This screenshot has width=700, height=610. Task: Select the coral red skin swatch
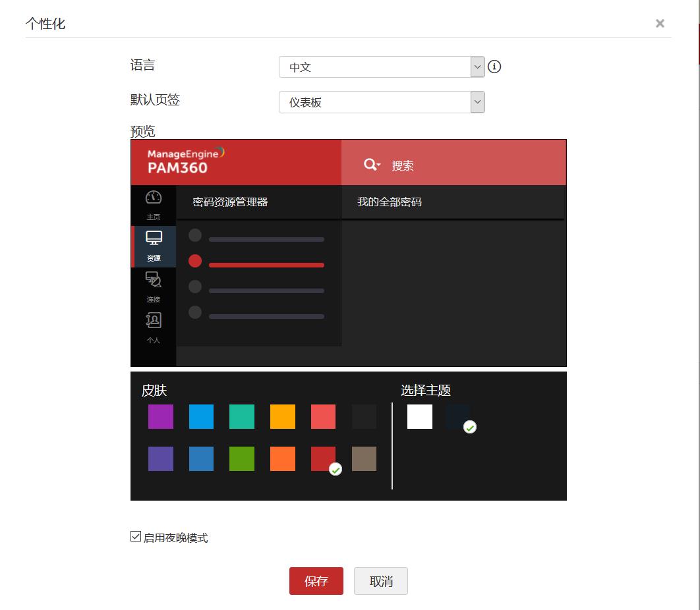(x=323, y=417)
